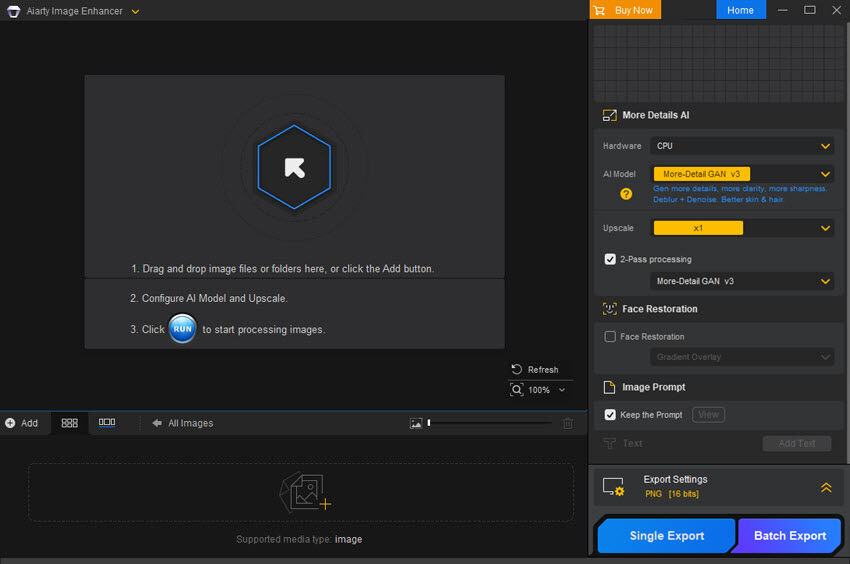Disable the 2-Pass processing checkbox

(x=610, y=259)
